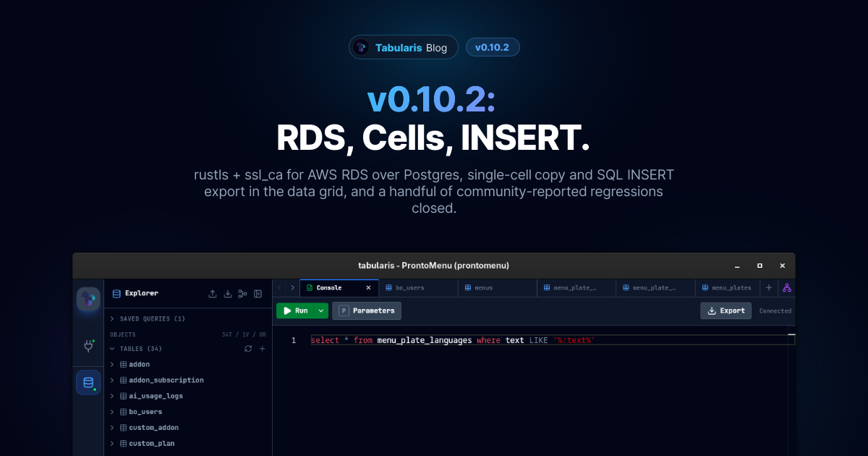Run the query with the green button
868x456 pixels.
tap(296, 311)
